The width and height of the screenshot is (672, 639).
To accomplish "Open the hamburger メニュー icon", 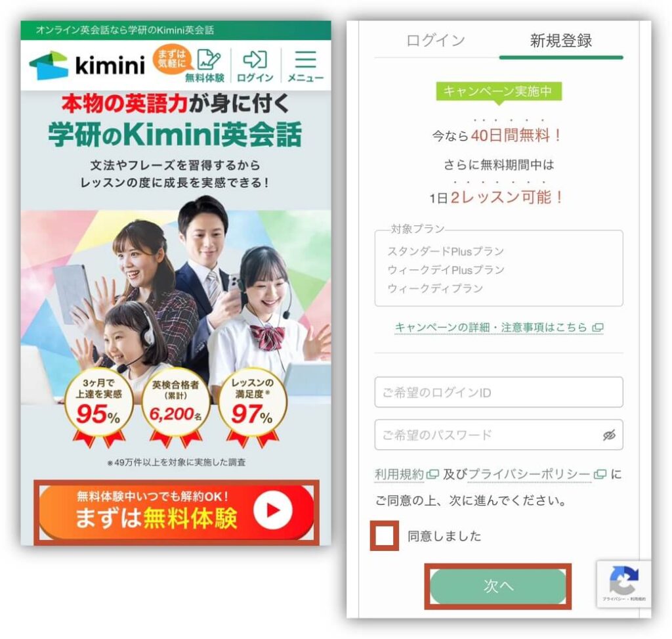I will click(305, 60).
